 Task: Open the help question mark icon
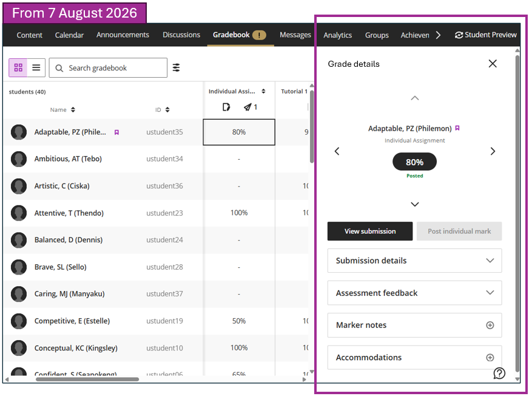pyautogui.click(x=499, y=373)
